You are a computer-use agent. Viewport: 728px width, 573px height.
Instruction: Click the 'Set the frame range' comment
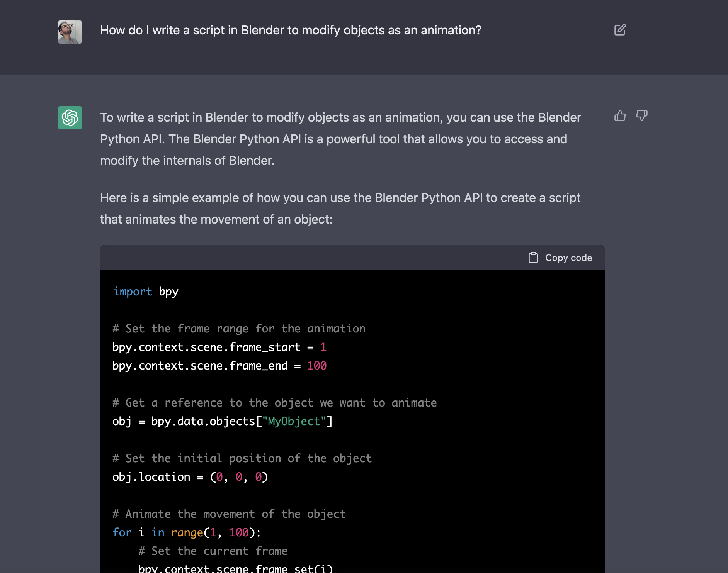point(239,329)
